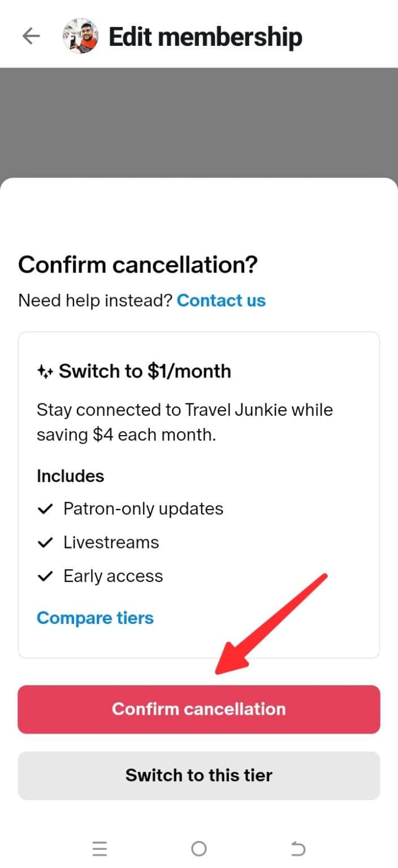Screen dimensions: 398x868
Task: Tap the checkmark next to Early access
Action: [x=45, y=577]
